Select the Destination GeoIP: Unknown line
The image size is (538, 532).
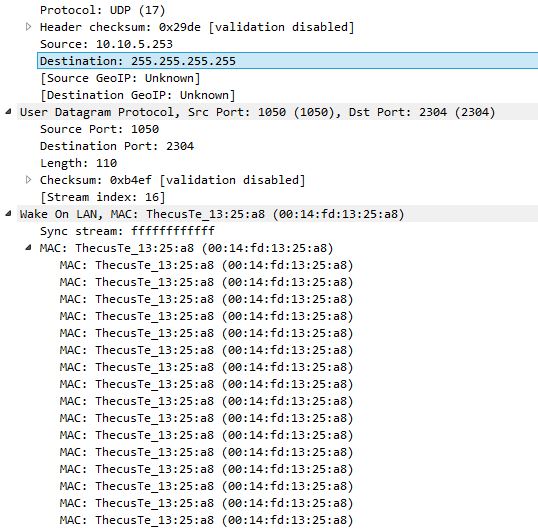click(138, 95)
